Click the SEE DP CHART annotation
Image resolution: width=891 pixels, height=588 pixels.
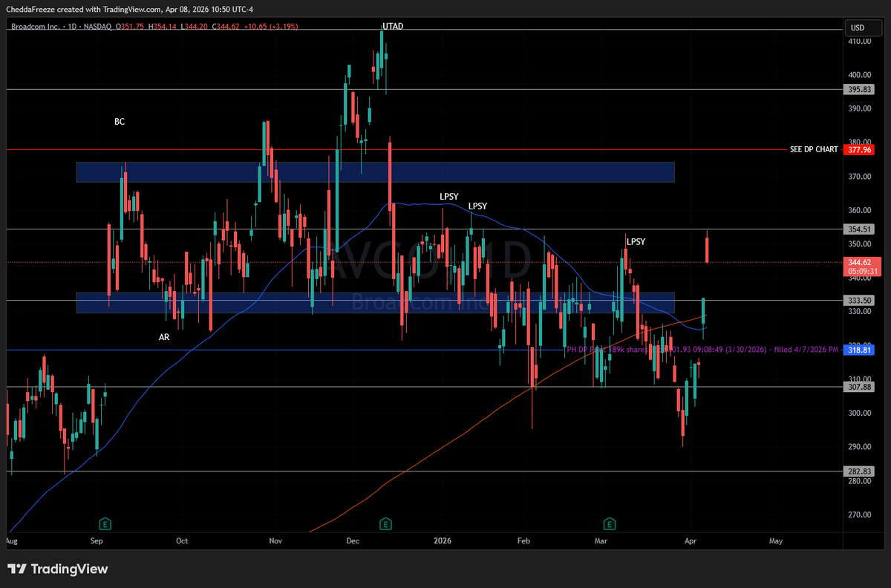(814, 149)
